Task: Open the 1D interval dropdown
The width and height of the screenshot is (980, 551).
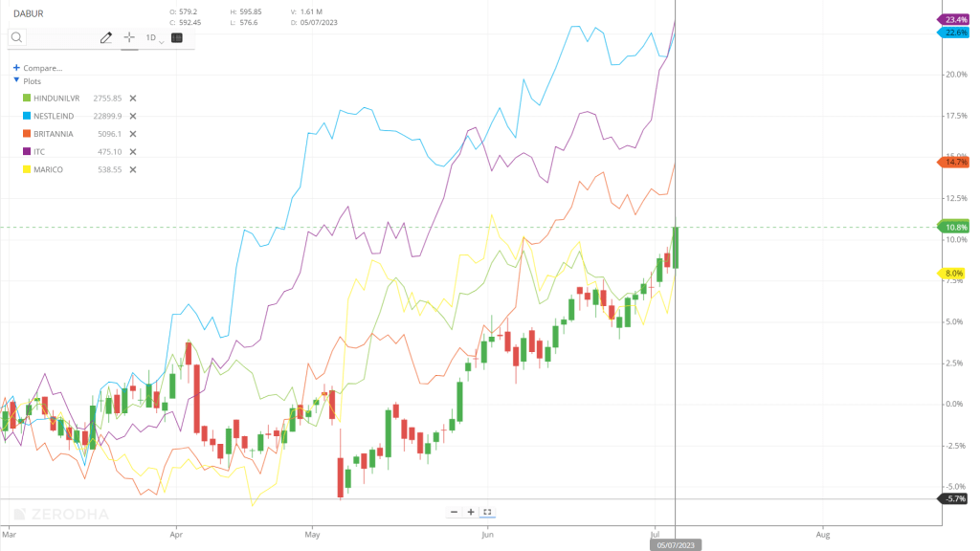Action: click(154, 38)
